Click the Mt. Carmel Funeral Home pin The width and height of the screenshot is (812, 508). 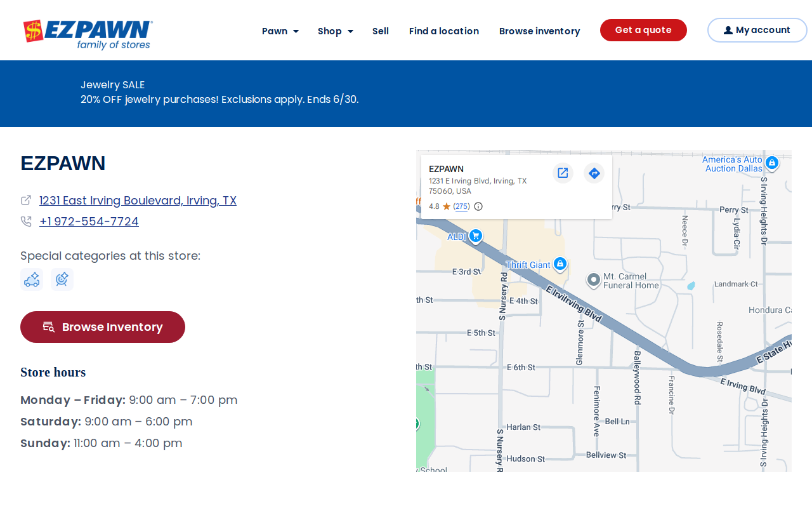point(593,280)
